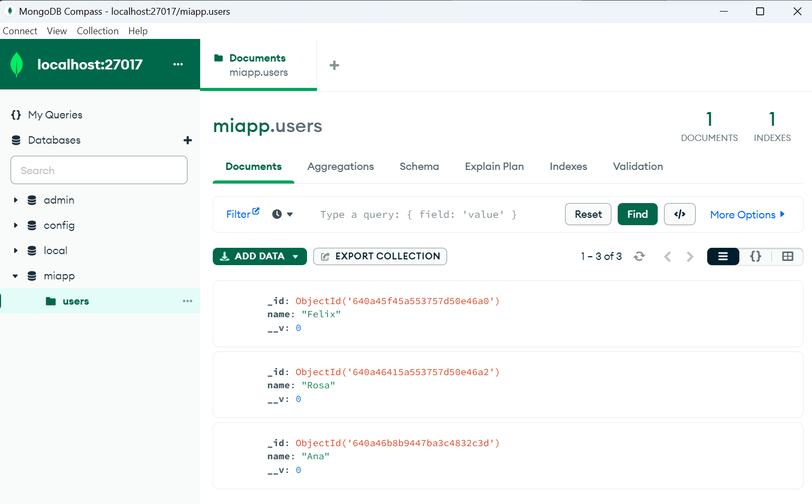812x504 pixels.
Task: Switch to the Schema tab
Action: 419,166
